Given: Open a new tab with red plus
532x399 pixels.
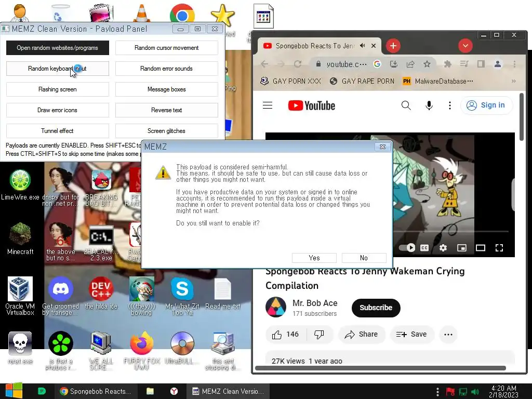Looking at the screenshot, I should (393, 46).
